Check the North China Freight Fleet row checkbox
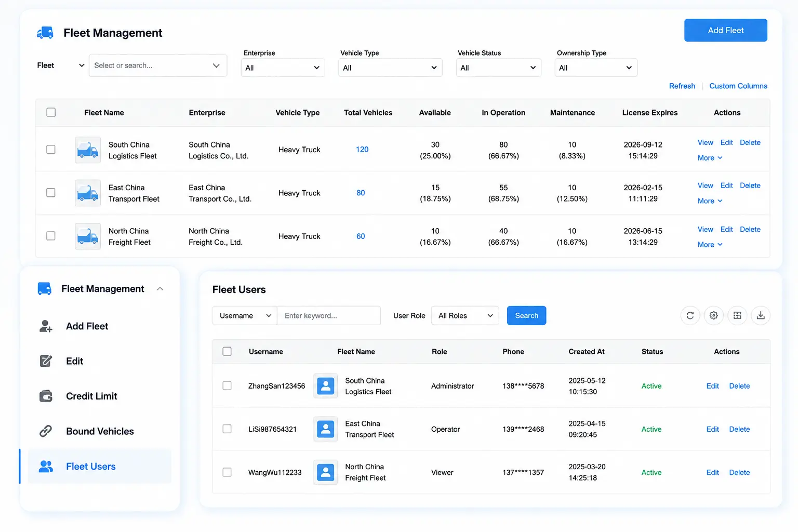Image resolution: width=798 pixels, height=532 pixels. click(51, 236)
